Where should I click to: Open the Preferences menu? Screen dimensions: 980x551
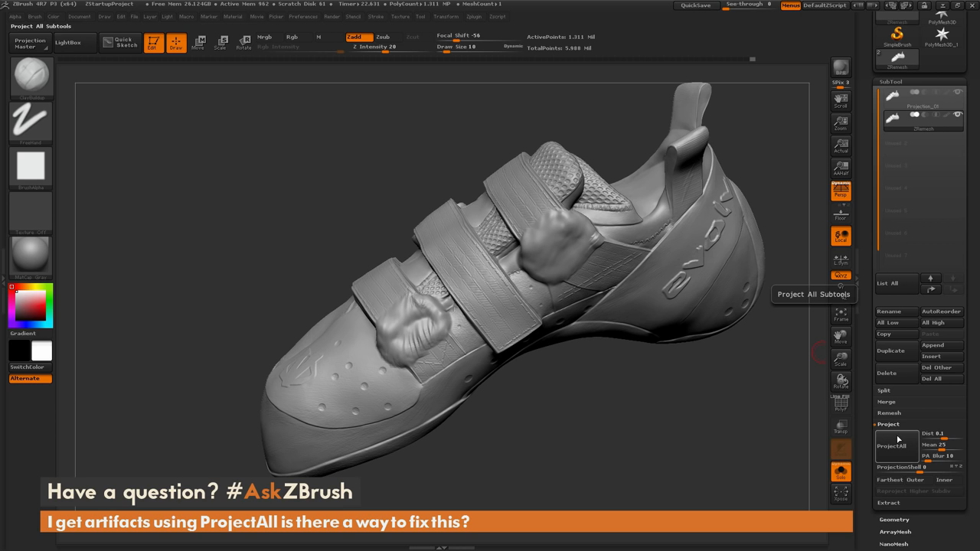pos(303,16)
